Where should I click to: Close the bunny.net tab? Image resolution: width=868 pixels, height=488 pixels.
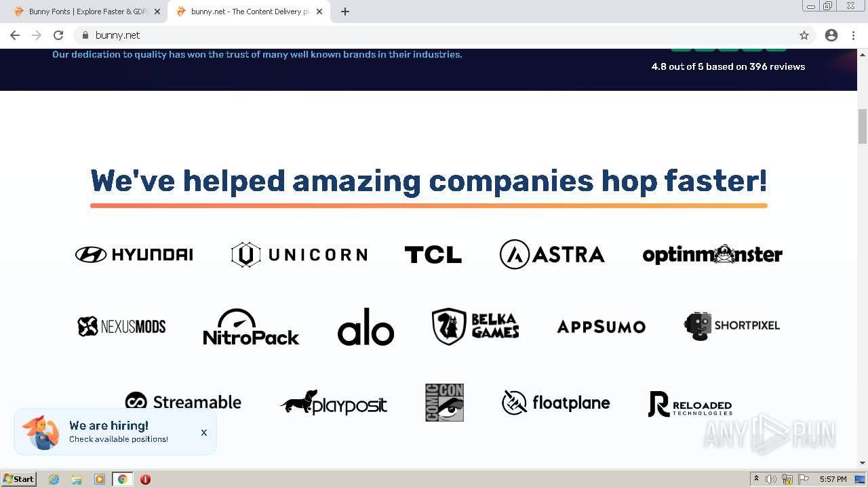coord(319,12)
